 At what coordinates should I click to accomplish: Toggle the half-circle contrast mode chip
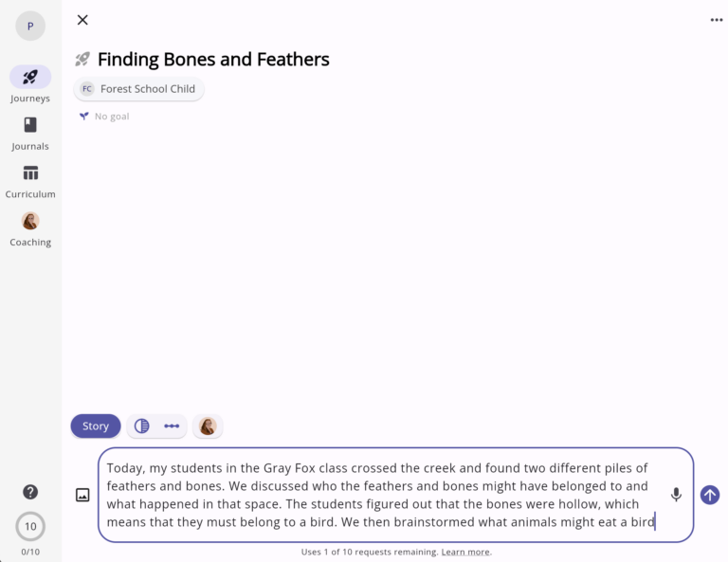click(x=142, y=426)
